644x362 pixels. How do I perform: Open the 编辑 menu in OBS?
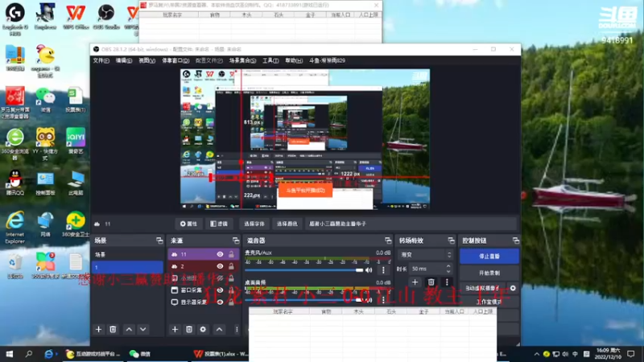[x=124, y=60]
